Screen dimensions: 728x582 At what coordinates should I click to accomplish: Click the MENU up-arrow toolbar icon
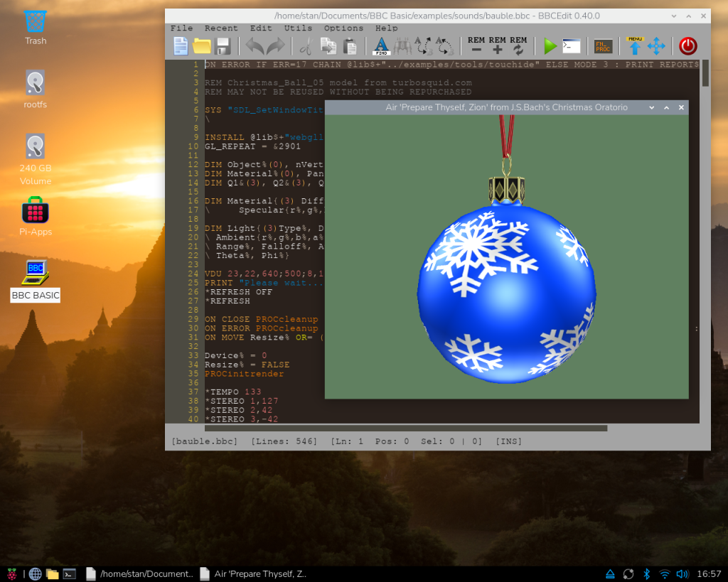tap(635, 46)
